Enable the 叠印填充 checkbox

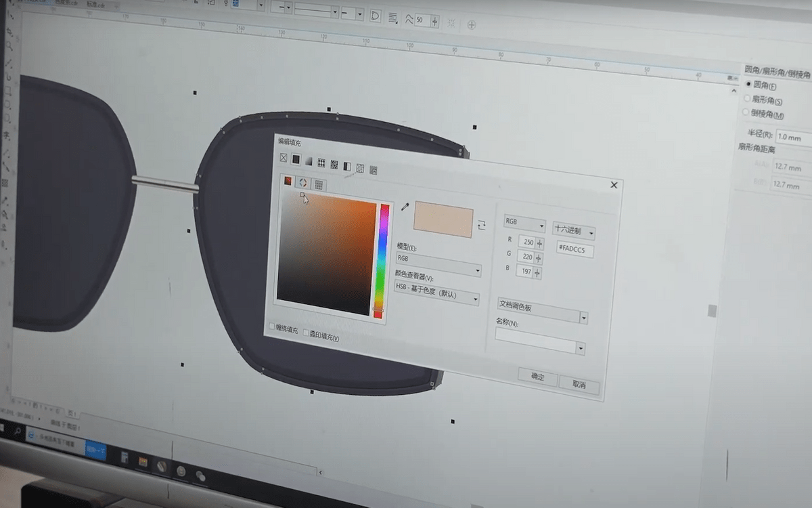pos(306,333)
